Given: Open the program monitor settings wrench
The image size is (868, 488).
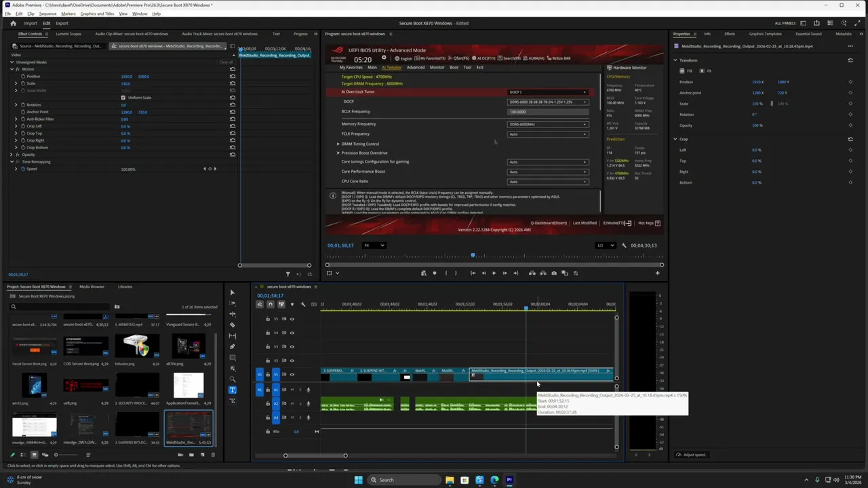Looking at the screenshot, I should [624, 245].
